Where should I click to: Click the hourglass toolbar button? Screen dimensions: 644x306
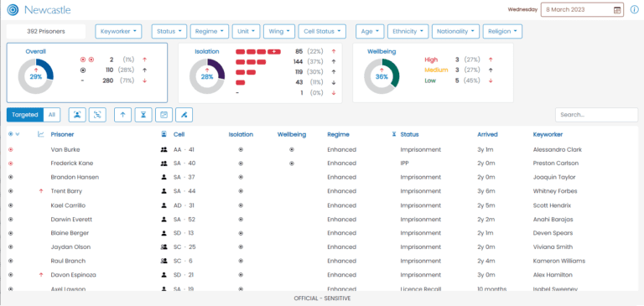point(143,115)
